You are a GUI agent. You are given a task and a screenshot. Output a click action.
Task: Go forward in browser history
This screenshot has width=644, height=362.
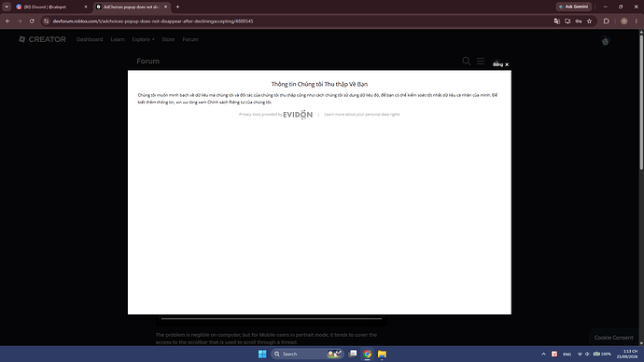tap(20, 21)
